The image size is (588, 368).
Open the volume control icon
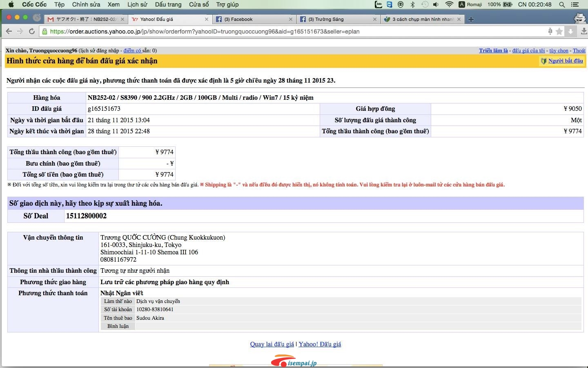[x=436, y=4]
